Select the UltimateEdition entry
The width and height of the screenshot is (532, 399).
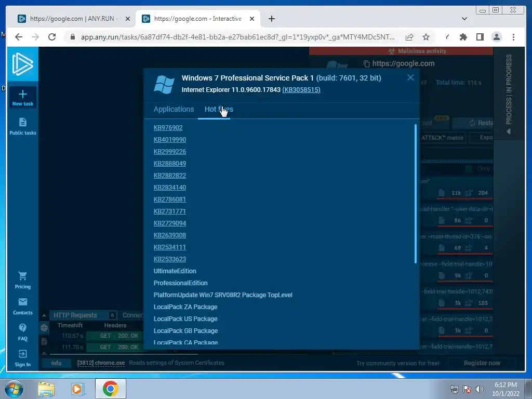175,271
